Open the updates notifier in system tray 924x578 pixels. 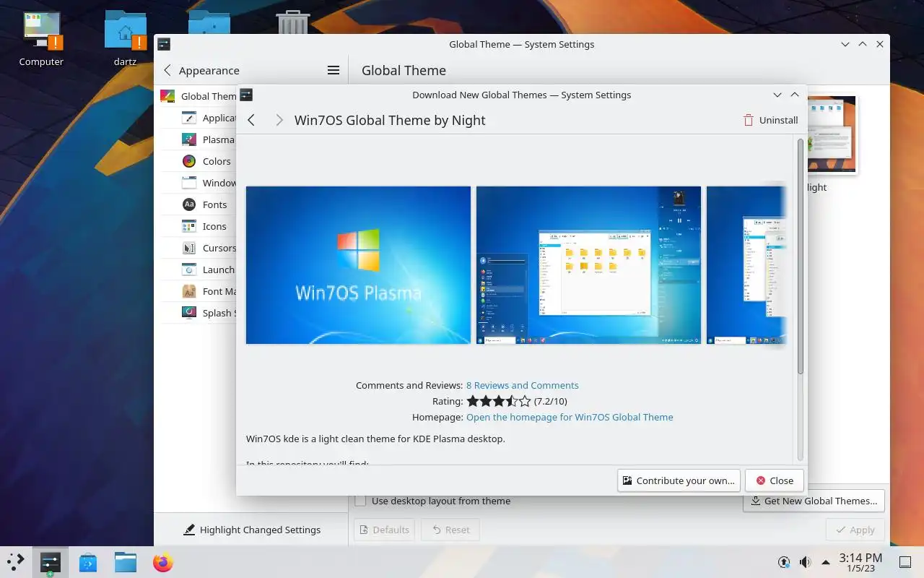tap(784, 562)
